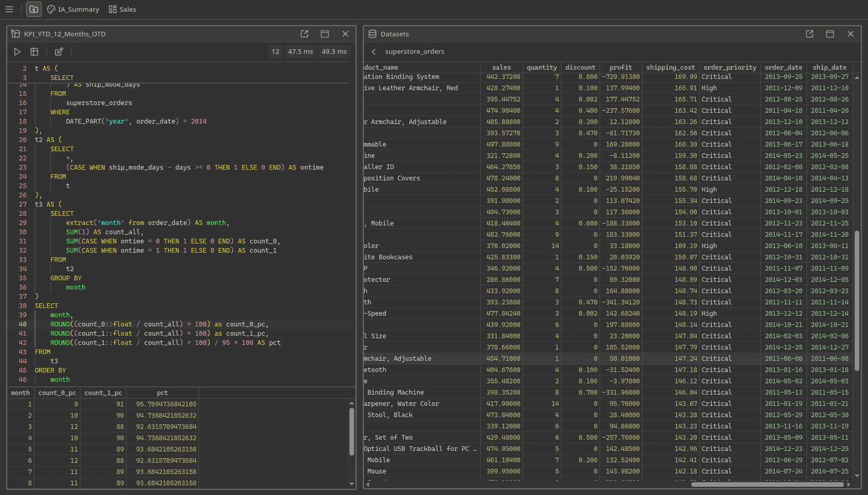Click the 12 row-count badge
Screen dimensions: 868x495
275,51
